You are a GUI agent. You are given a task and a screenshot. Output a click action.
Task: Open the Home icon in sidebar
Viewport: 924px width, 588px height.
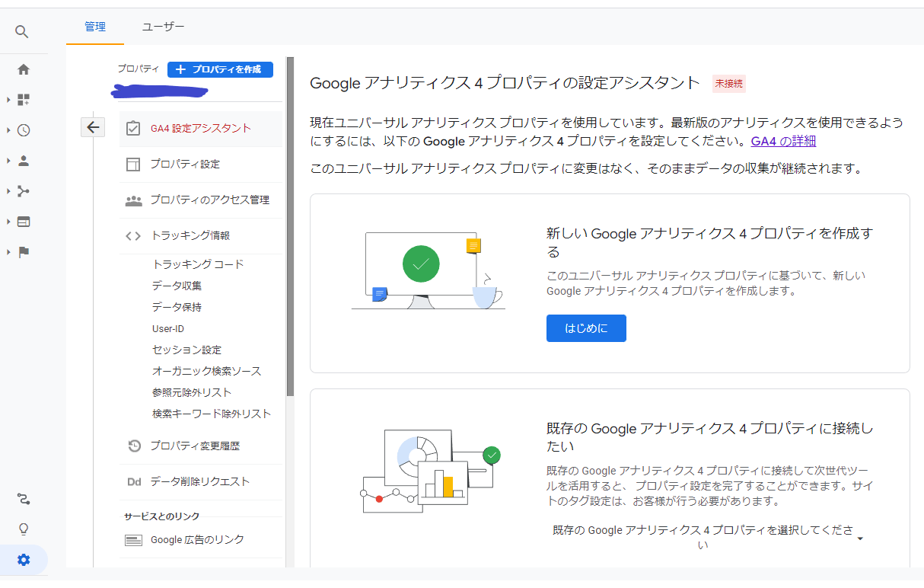(24, 69)
